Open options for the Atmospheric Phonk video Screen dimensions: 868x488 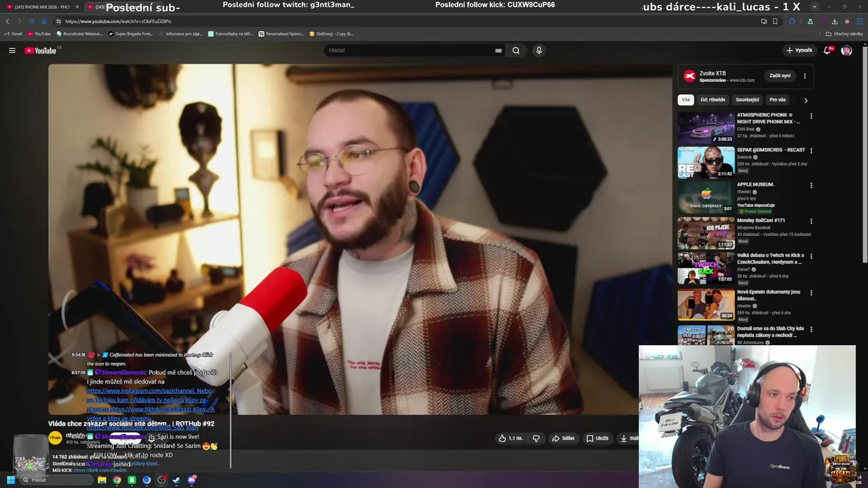811,116
